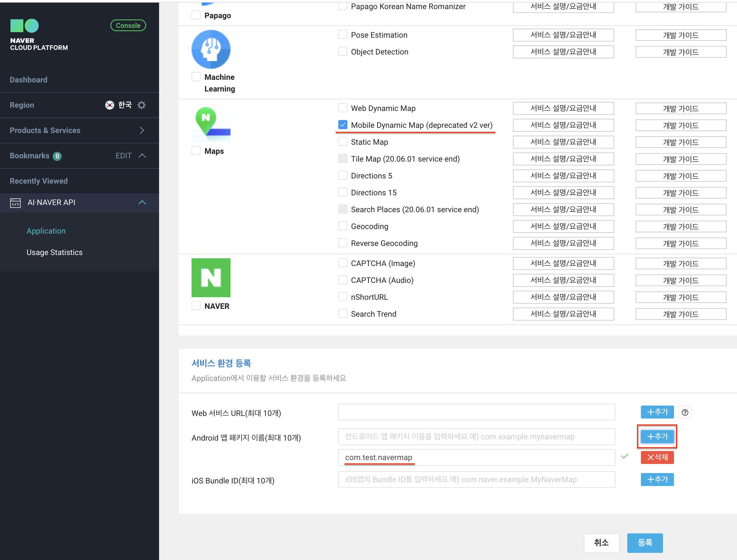Collapse the AI·NAVER API menu arrow
Screen dimensions: 737x560
[x=142, y=203]
